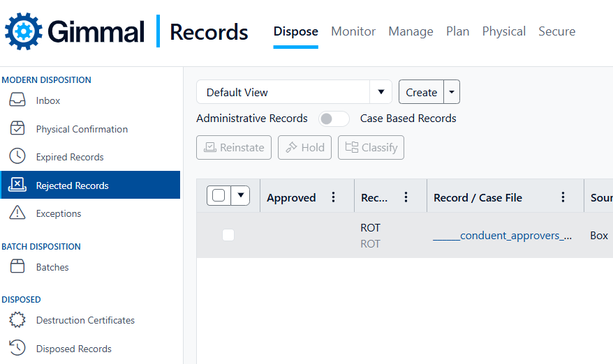This screenshot has width=613, height=364.
Task: Open Destruction Certificates badge icon
Action: 17,320
